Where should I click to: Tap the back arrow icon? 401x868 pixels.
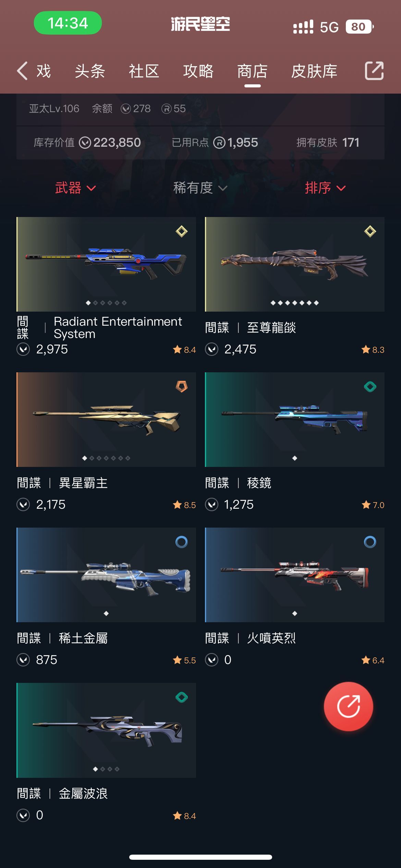22,71
